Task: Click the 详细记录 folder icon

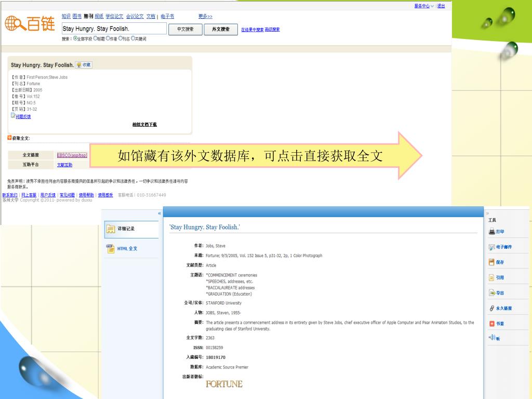Action: (x=111, y=229)
